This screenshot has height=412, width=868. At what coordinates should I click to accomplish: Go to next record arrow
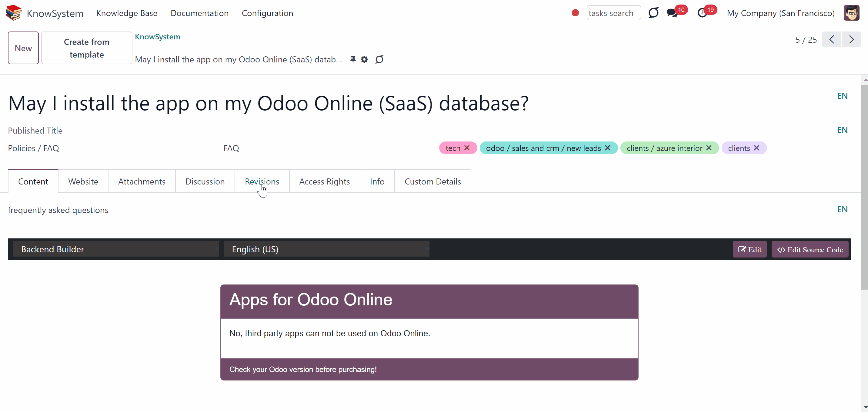click(852, 39)
